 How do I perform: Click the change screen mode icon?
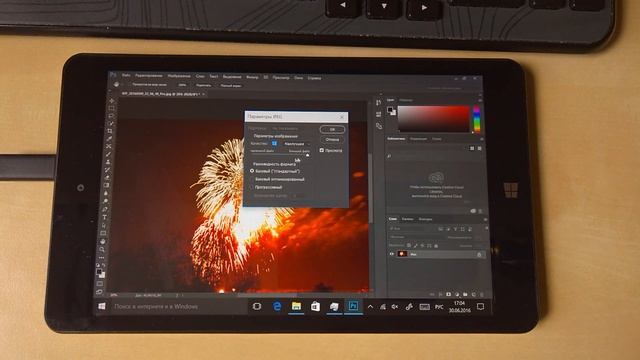pos(100,291)
